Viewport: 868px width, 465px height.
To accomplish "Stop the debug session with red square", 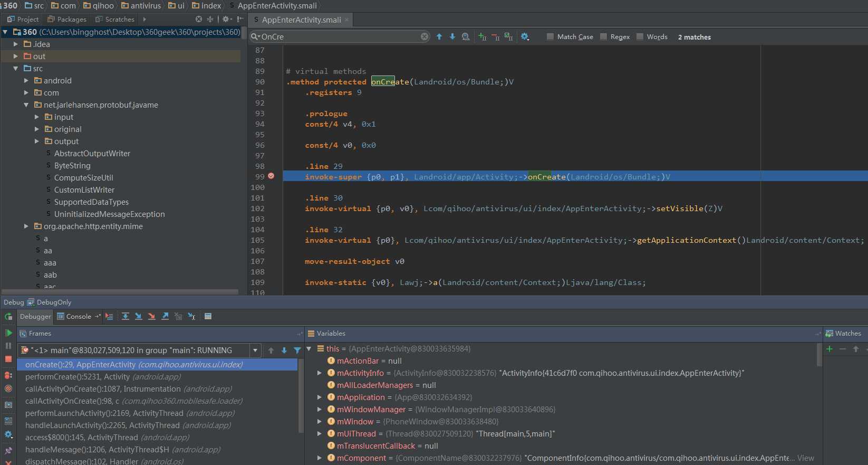I will pos(8,359).
